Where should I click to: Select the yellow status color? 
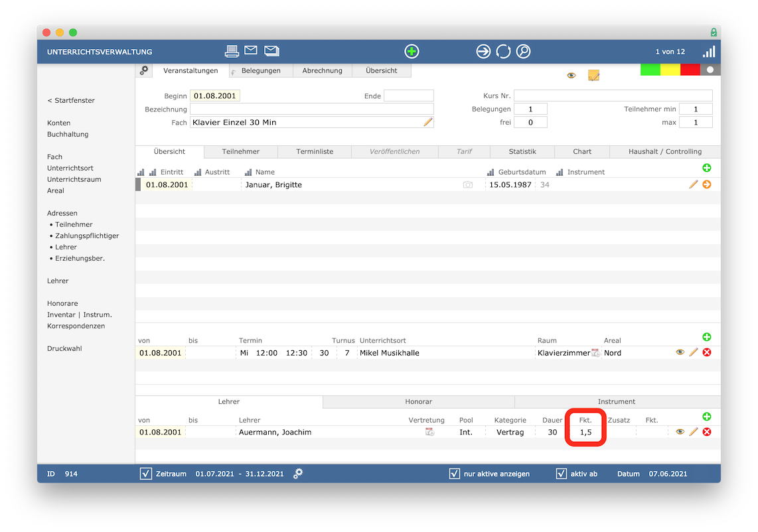tap(670, 70)
